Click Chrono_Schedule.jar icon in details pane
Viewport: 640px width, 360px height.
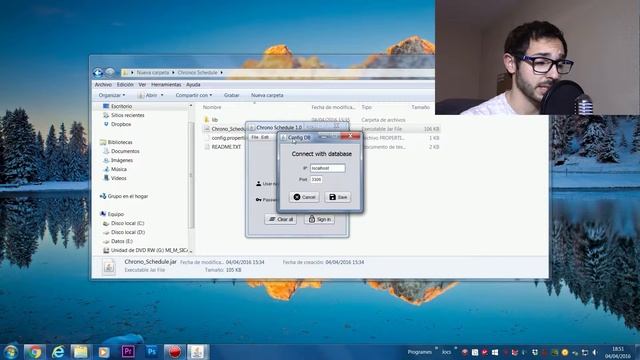click(109, 267)
